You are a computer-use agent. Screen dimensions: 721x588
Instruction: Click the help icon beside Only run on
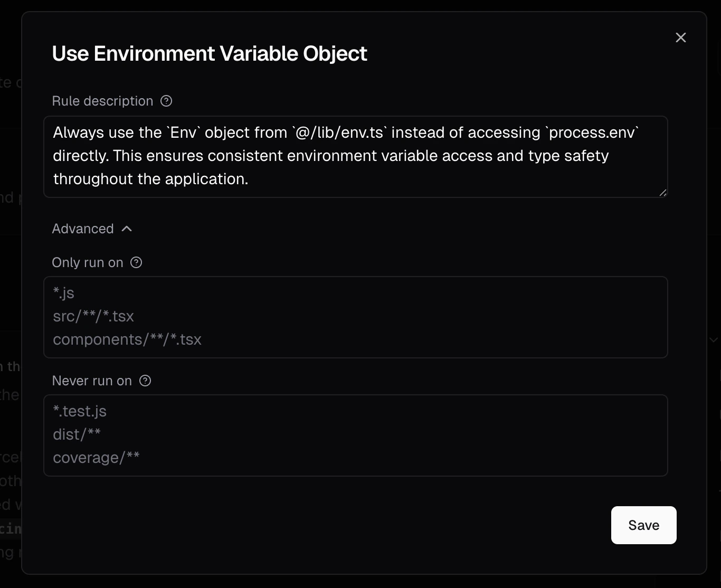(136, 262)
